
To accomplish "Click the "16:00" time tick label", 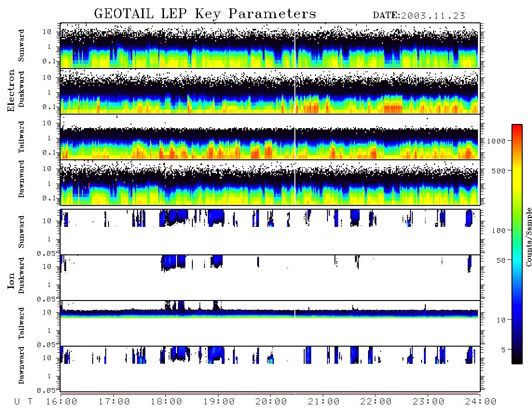I will pos(62,402).
